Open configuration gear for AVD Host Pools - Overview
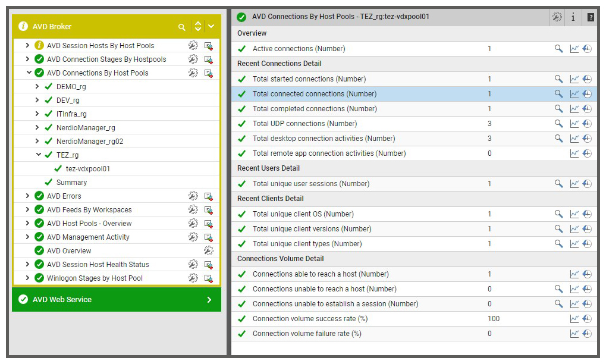This screenshot has height=364, width=606. coord(193,224)
